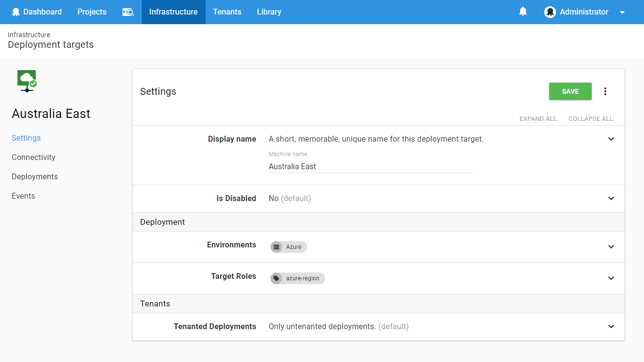Open the notifications bell

tap(523, 12)
